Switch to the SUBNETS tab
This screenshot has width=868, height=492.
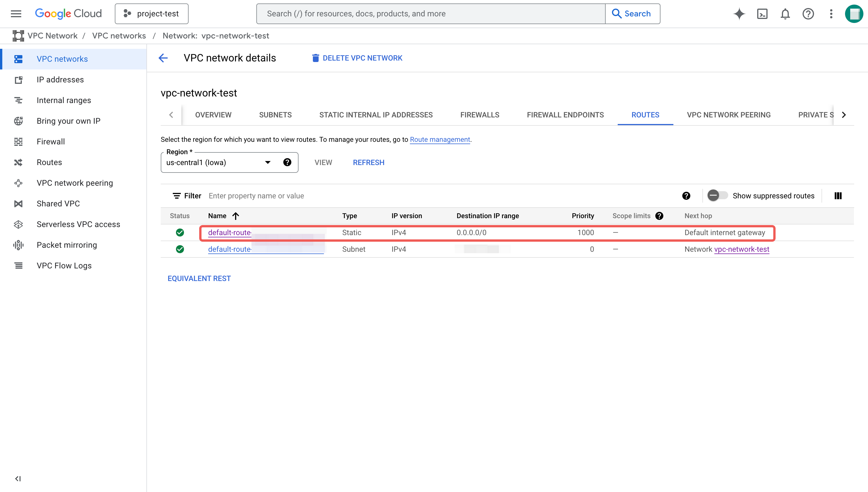(x=275, y=115)
